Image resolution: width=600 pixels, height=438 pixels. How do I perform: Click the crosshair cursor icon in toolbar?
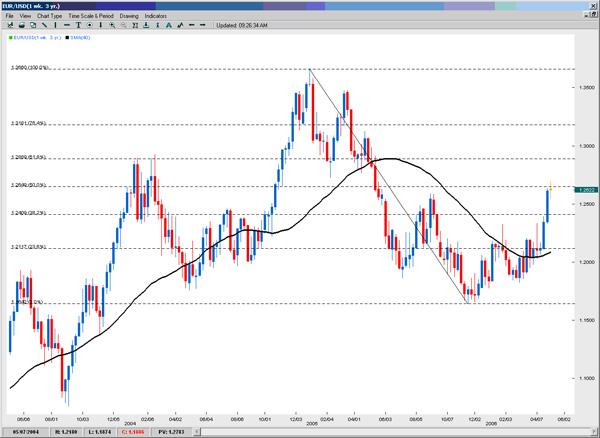10,25
